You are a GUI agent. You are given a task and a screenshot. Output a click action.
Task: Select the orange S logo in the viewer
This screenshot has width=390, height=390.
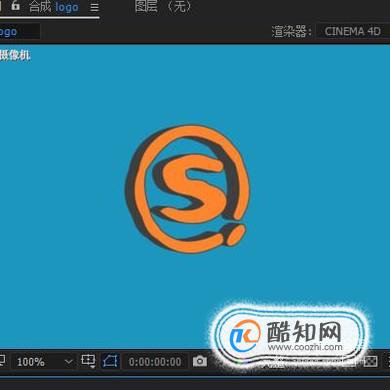[187, 189]
